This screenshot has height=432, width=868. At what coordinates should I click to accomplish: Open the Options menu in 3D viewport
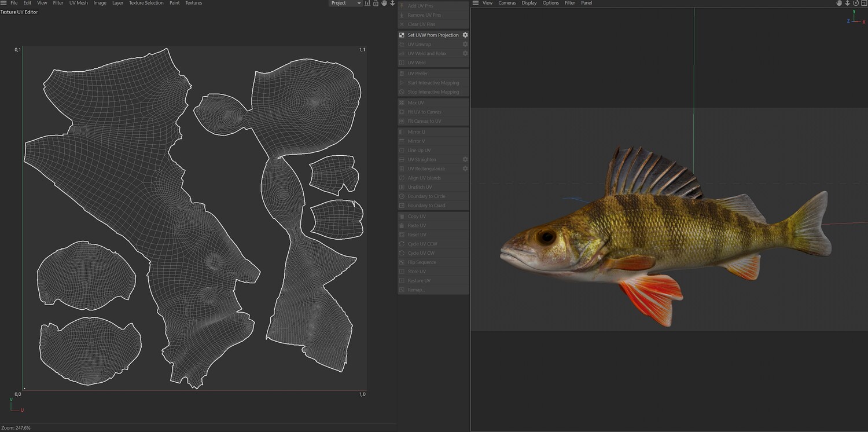(550, 3)
